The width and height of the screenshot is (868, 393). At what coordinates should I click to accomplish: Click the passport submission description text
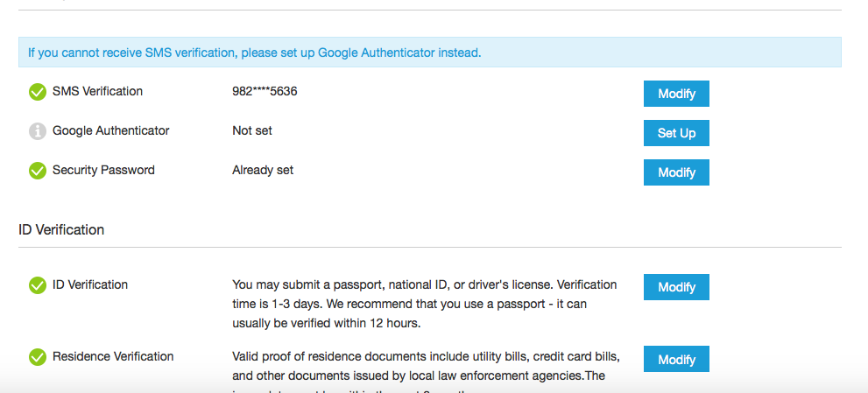click(x=425, y=304)
